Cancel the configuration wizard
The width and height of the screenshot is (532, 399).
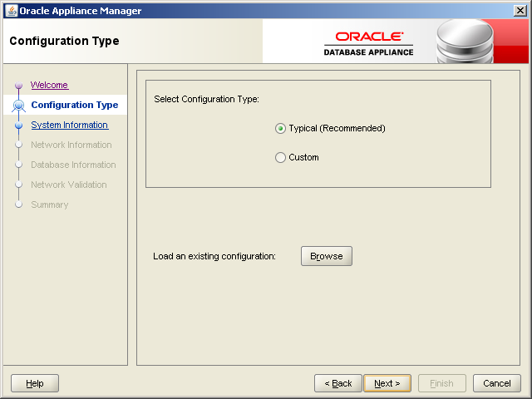click(497, 383)
